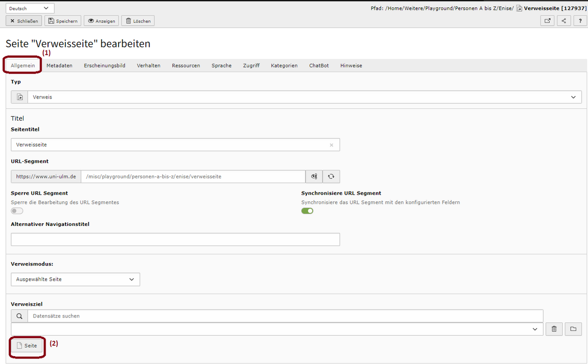Click the Datensätze suchen search field
The width and height of the screenshot is (588, 364).
pyautogui.click(x=285, y=316)
